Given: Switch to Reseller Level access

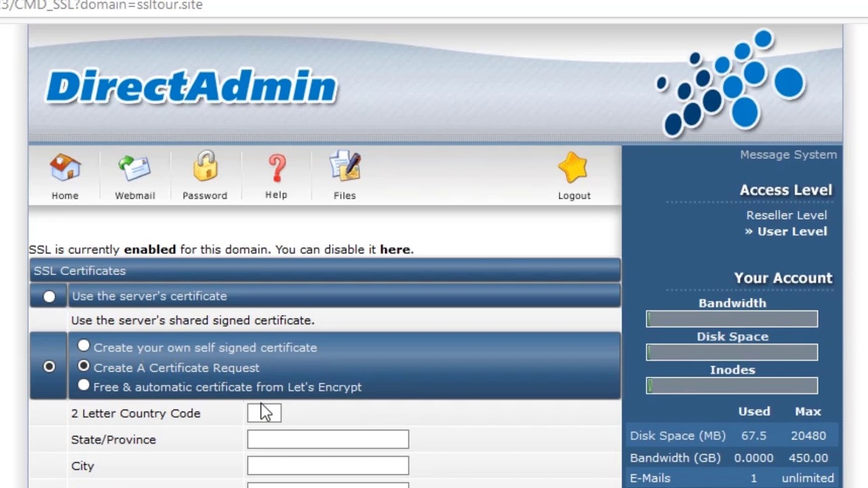Looking at the screenshot, I should pyautogui.click(x=787, y=215).
